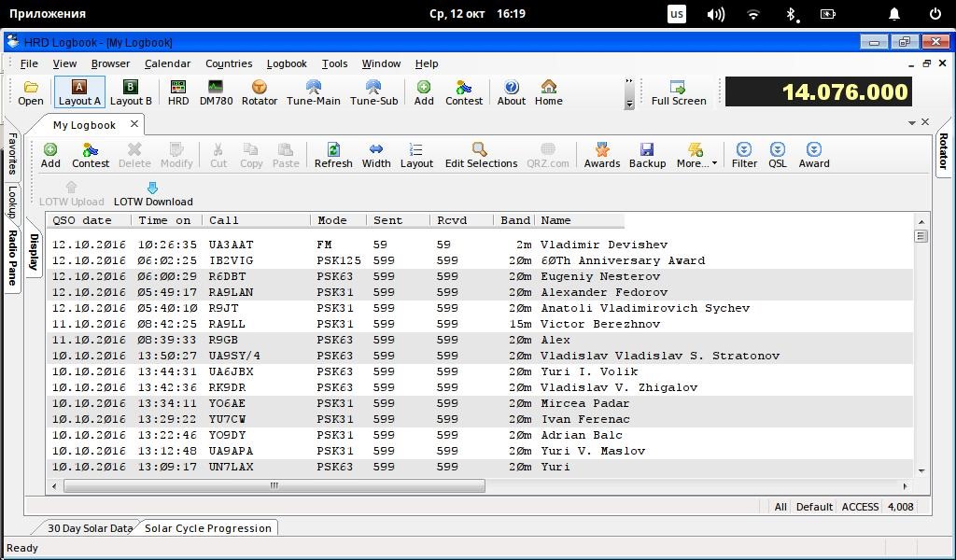Open the Приложения applications menu
Image resolution: width=956 pixels, height=560 pixels.
click(x=48, y=13)
